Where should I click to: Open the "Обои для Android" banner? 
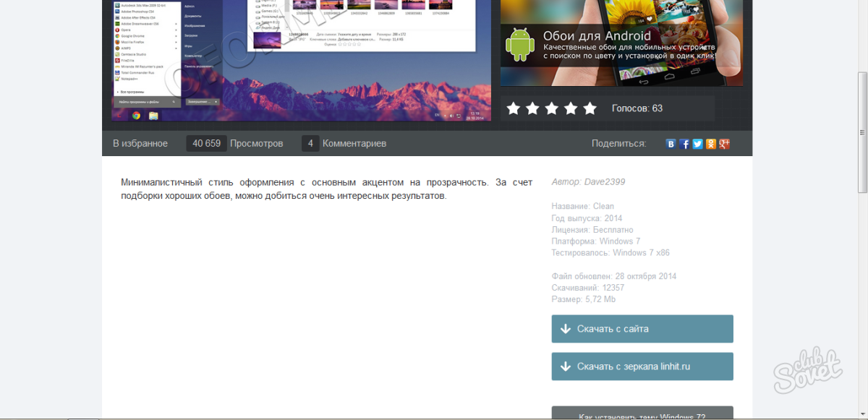click(x=621, y=43)
